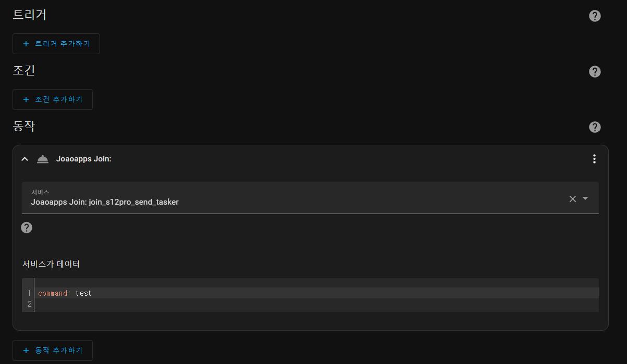Collapse the Joaoapps Join action card
Image resolution: width=627 pixels, height=364 pixels.
24,159
